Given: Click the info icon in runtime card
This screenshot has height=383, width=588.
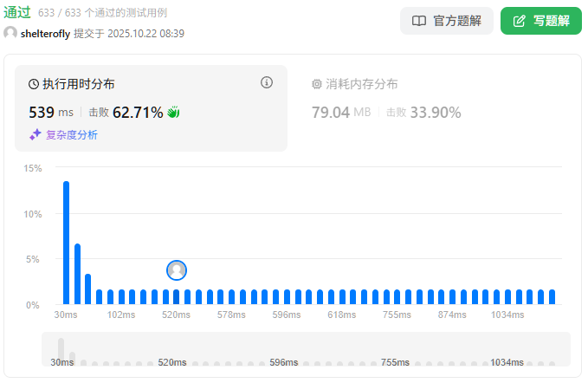Looking at the screenshot, I should tap(267, 83).
